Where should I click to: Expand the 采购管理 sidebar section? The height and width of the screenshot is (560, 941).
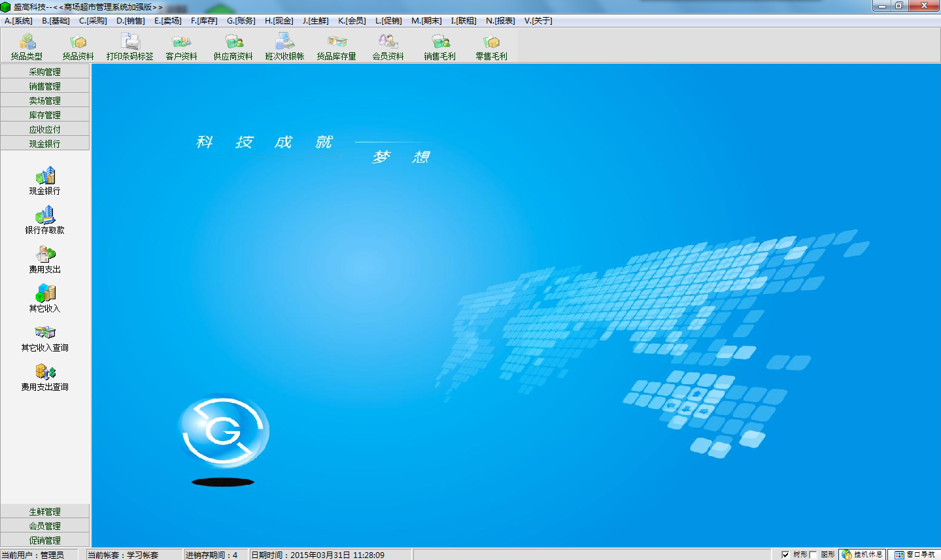pos(44,71)
